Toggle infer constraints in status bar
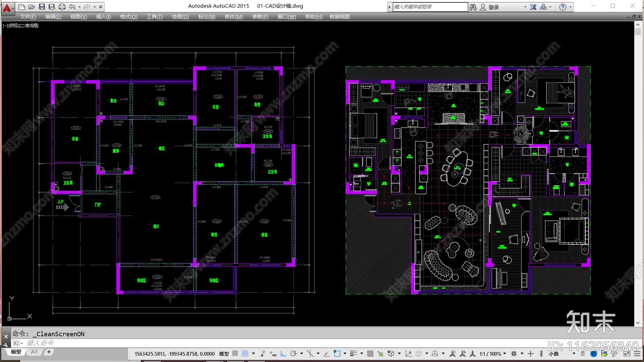644x362 pixels. pos(263,354)
